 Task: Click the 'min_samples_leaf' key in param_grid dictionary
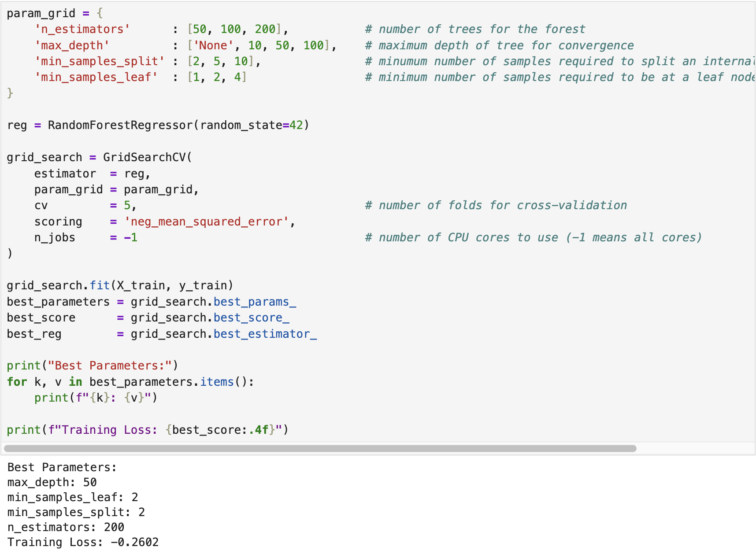click(x=96, y=78)
